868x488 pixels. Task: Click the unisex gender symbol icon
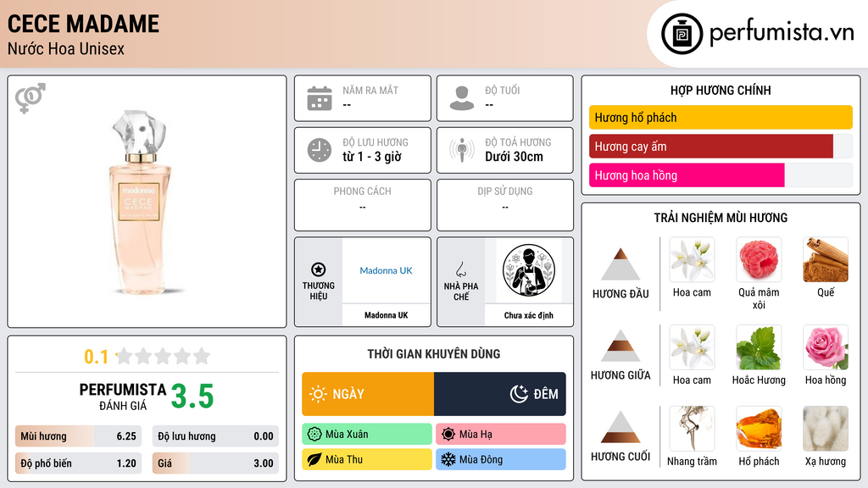tap(31, 98)
